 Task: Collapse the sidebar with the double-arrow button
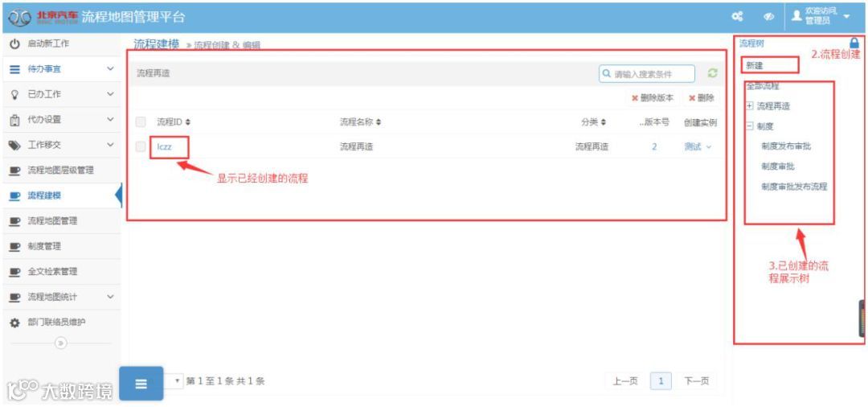tap(60, 343)
